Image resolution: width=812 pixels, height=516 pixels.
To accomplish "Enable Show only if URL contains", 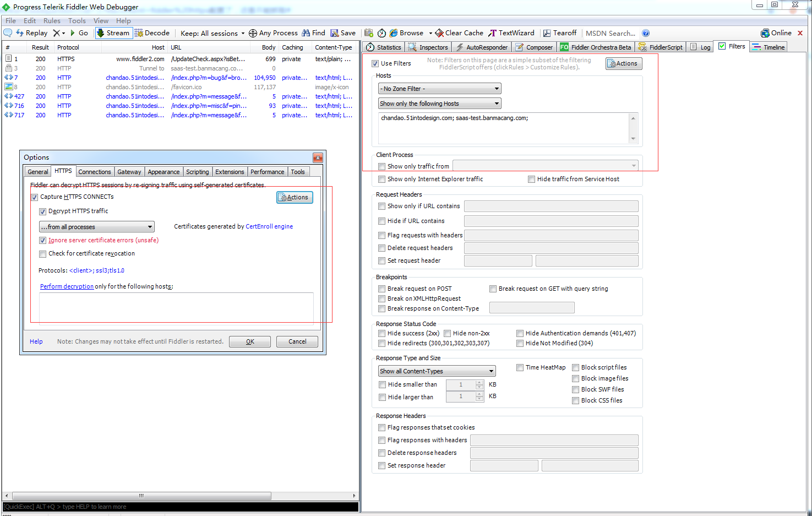I will point(382,206).
